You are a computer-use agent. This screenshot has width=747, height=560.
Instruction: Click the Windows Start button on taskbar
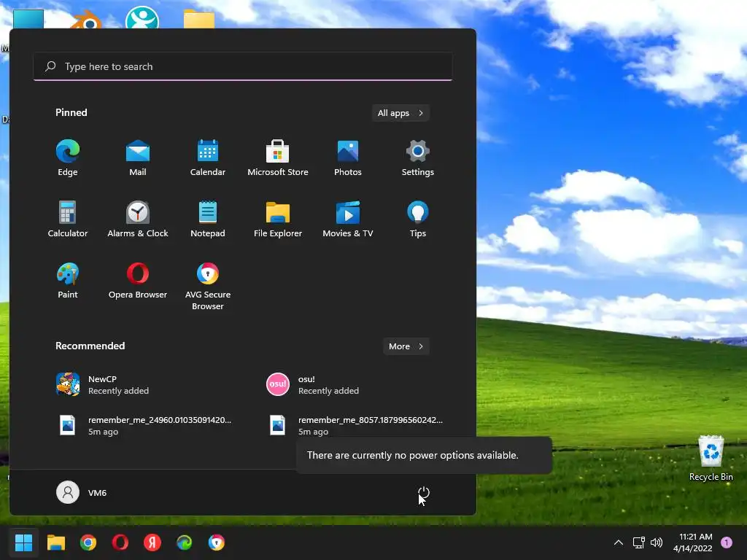[x=23, y=542]
